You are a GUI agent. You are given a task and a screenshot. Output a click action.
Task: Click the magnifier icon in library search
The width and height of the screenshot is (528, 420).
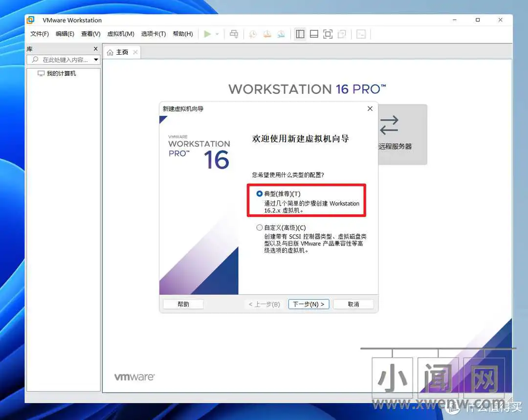35,60
